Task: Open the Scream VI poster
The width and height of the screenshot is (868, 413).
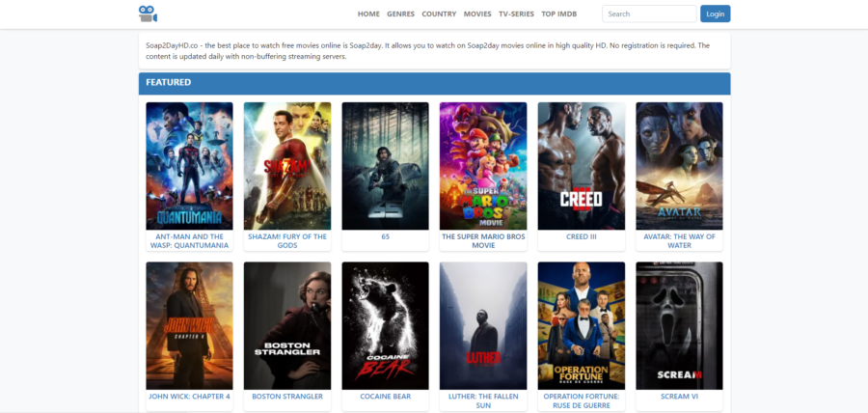Action: pos(679,325)
